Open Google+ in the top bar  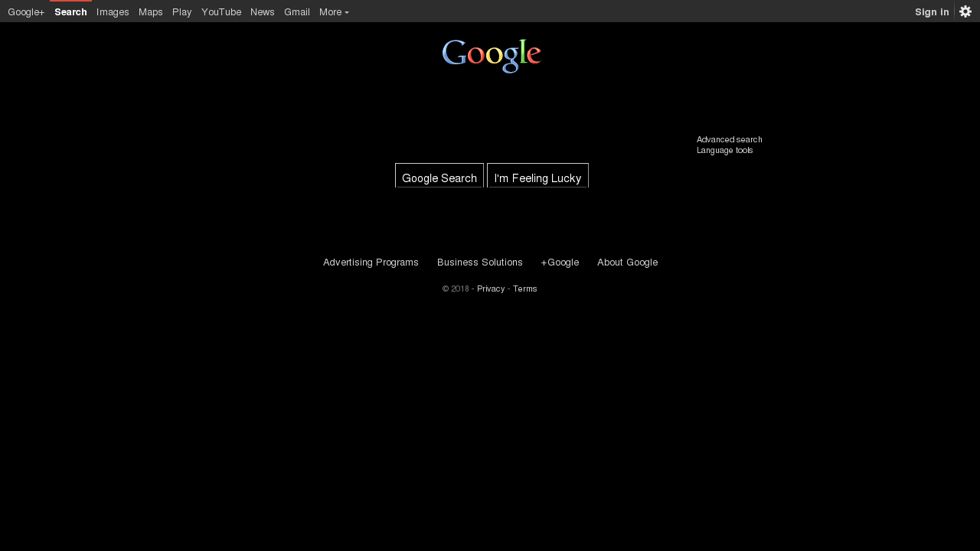tap(26, 11)
